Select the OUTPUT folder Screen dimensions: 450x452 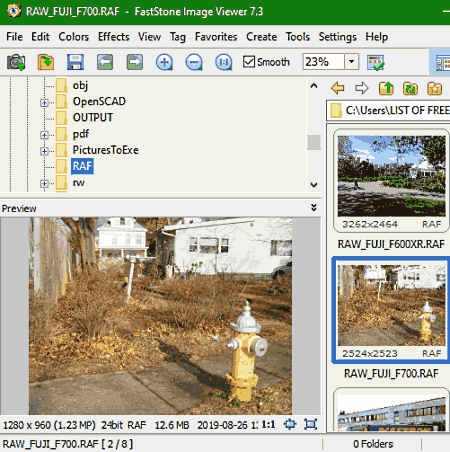[x=93, y=118]
